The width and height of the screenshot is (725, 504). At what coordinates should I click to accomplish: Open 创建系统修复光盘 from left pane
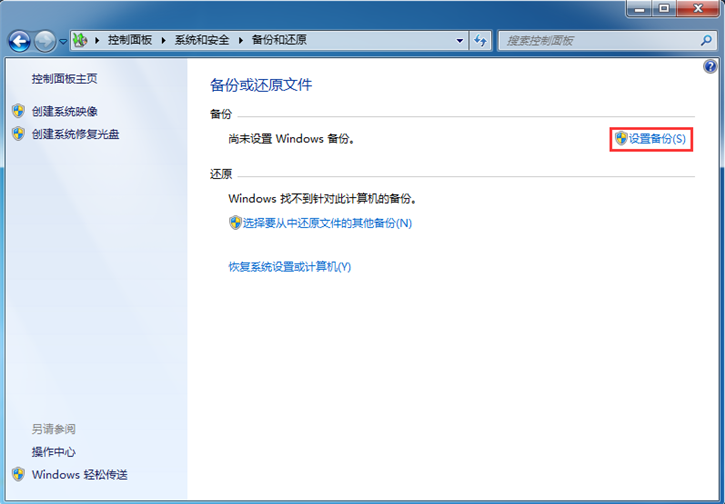75,134
